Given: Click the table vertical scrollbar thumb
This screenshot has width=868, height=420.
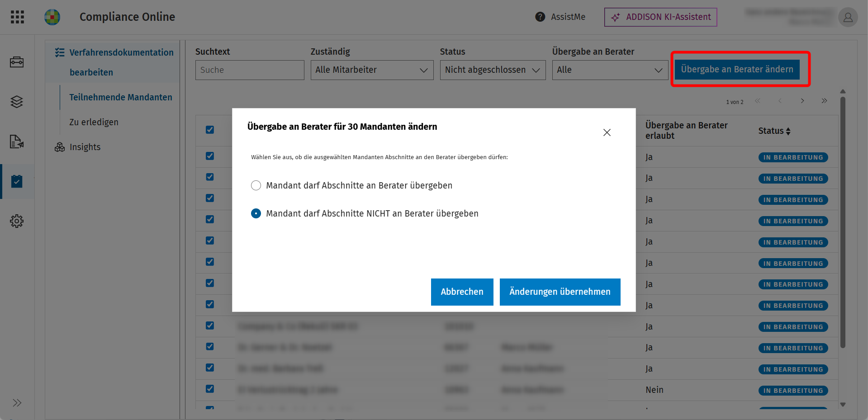Looking at the screenshot, I should tap(843, 222).
